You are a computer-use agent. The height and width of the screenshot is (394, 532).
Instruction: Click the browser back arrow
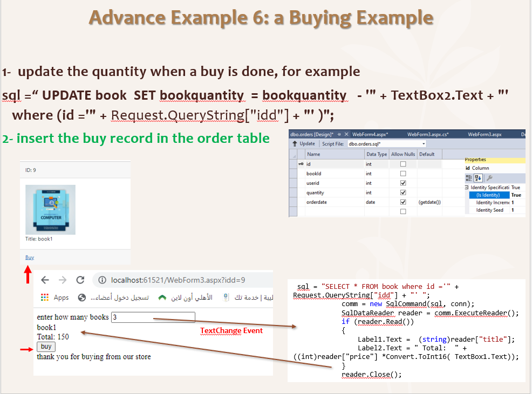click(44, 280)
